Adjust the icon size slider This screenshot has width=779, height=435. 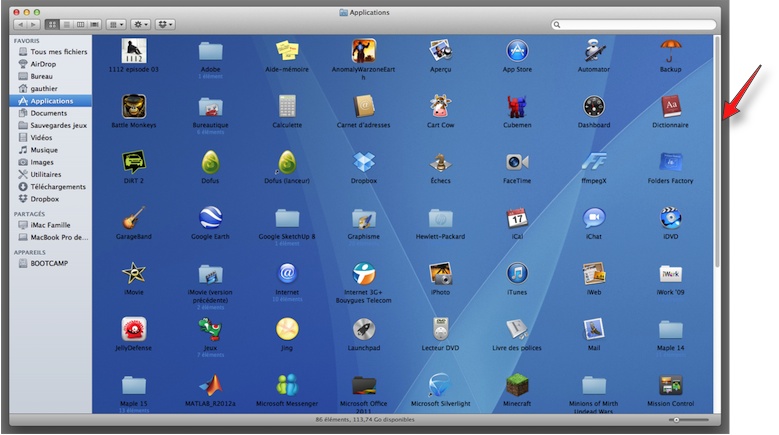click(676, 420)
